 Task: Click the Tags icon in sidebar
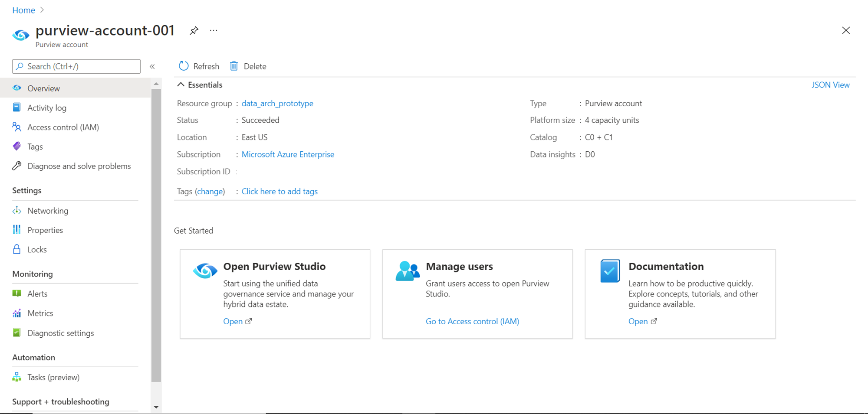tap(17, 147)
